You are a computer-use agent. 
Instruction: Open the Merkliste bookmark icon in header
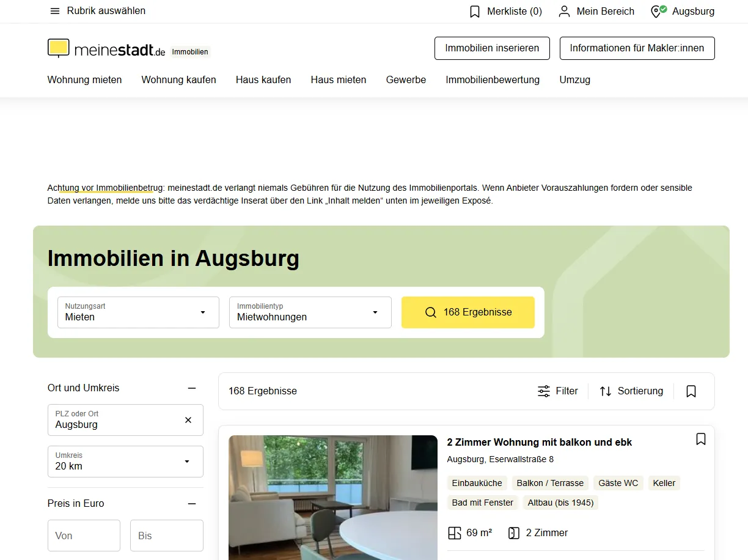[x=475, y=12]
